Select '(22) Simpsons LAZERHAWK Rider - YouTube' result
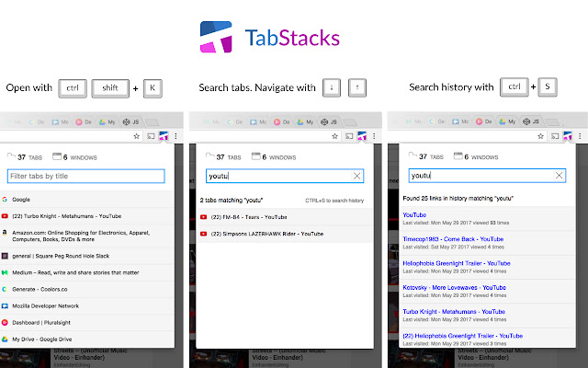 [285, 234]
